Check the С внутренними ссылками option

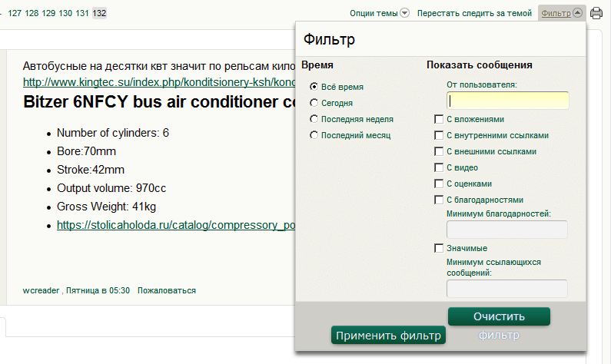point(439,135)
